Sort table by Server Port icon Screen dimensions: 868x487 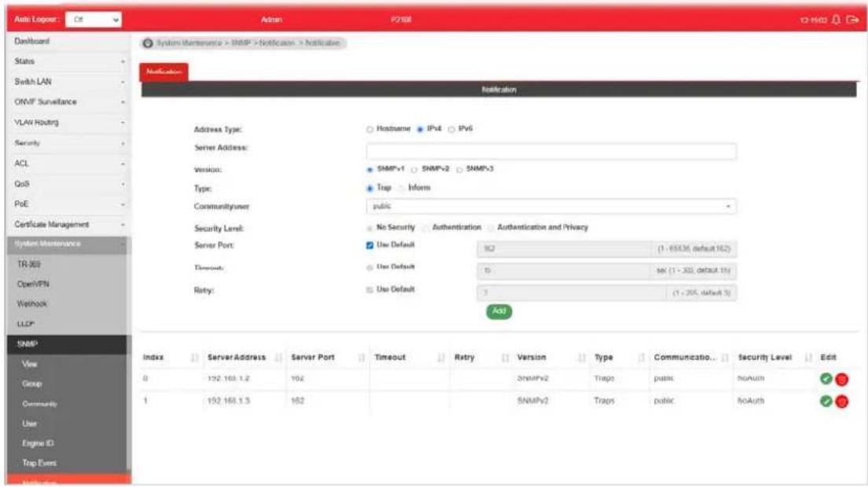click(362, 357)
